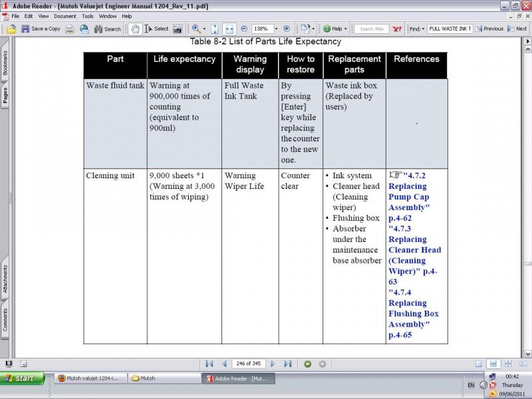Click the zoom percentage field showing 138%

point(262,29)
